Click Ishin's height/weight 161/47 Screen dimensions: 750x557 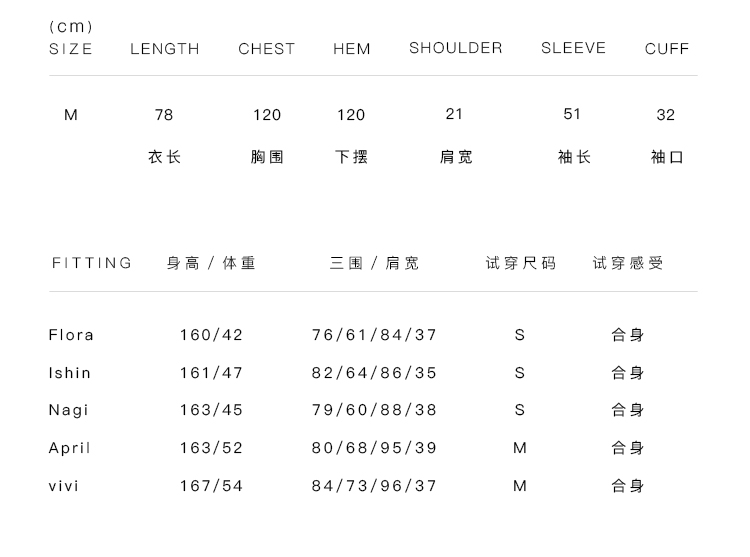point(212,373)
